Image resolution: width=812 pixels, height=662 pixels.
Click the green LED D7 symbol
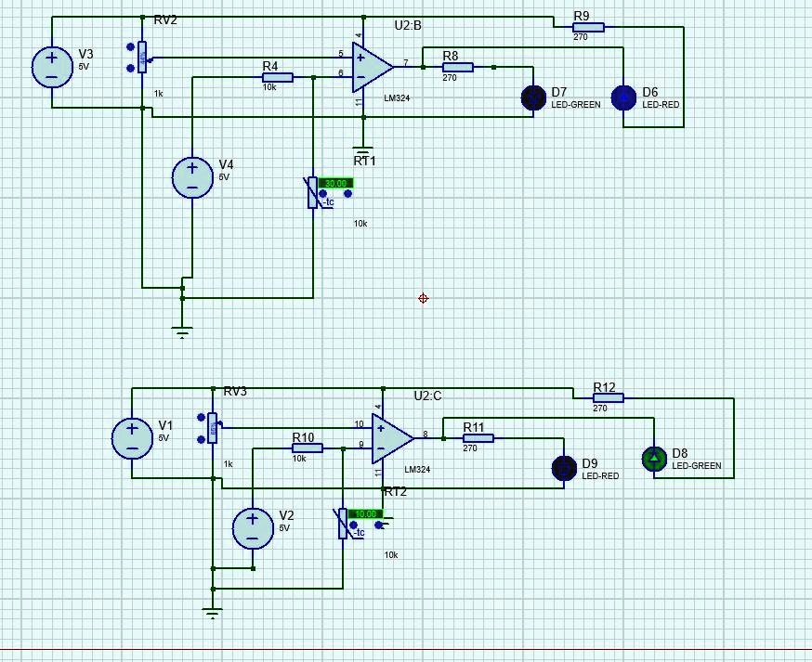coord(534,98)
